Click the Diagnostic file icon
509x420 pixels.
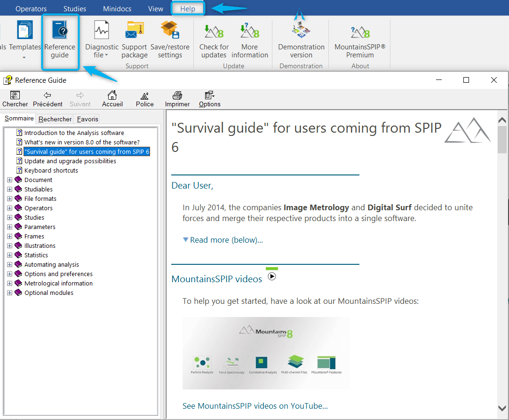click(x=102, y=31)
